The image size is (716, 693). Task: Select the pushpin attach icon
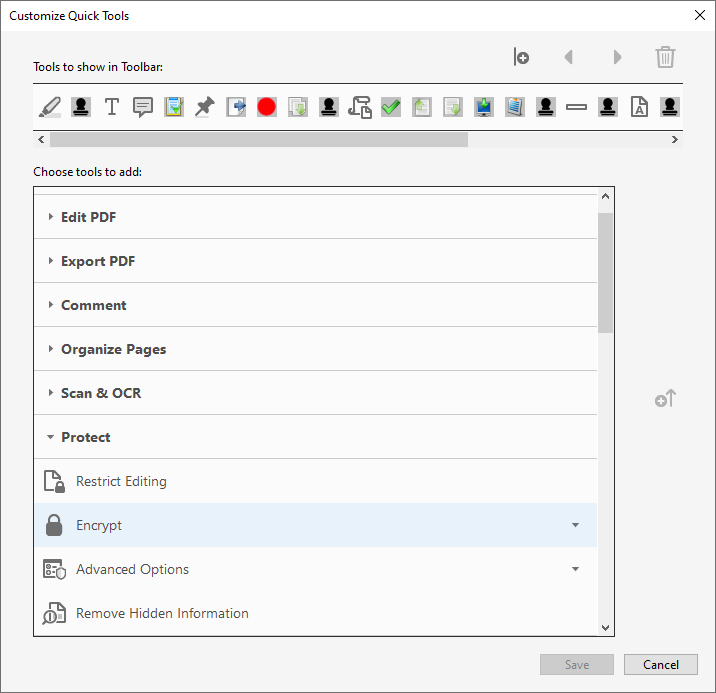click(x=205, y=107)
